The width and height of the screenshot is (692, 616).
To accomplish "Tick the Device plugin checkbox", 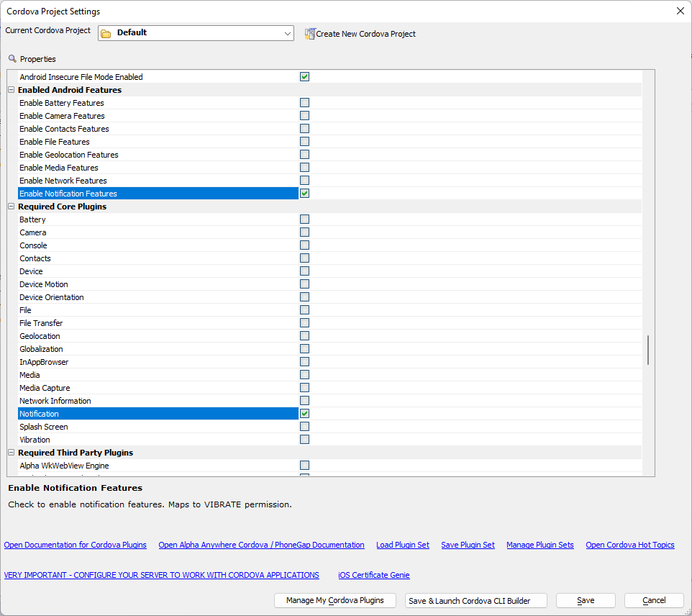I will 304,271.
